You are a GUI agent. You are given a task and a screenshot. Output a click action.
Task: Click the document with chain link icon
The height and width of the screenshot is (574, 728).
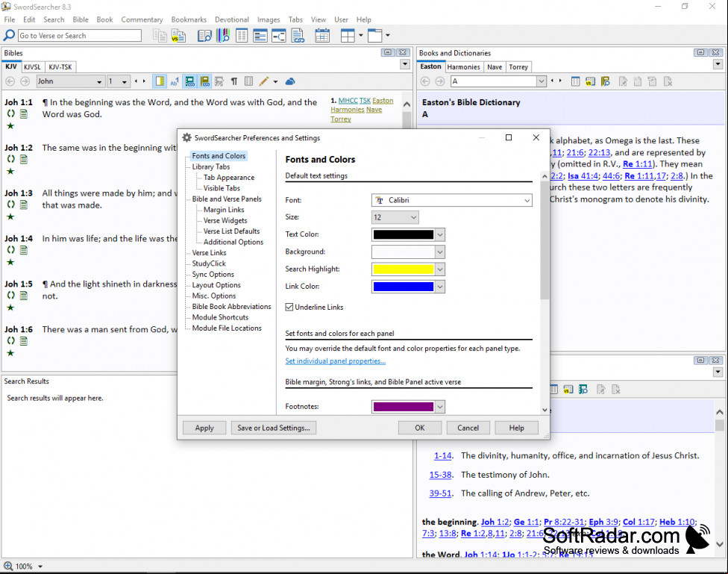point(298,35)
